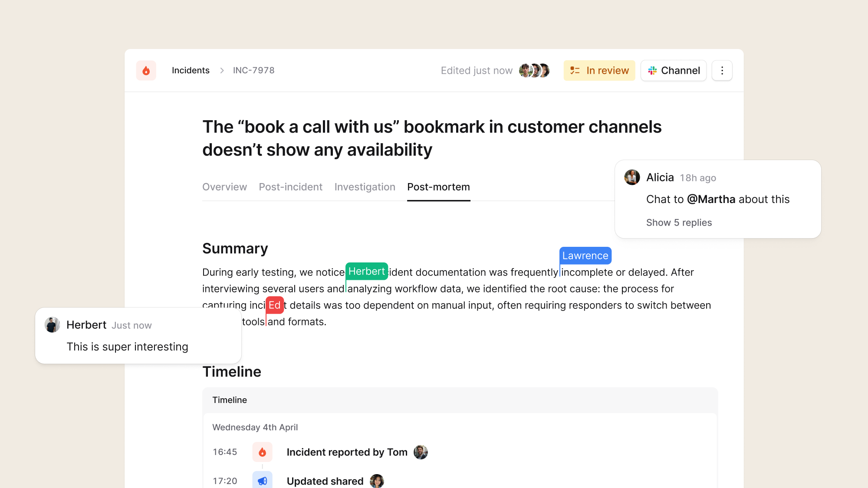Open the Post-incident tab
This screenshot has width=868, height=488.
(290, 187)
